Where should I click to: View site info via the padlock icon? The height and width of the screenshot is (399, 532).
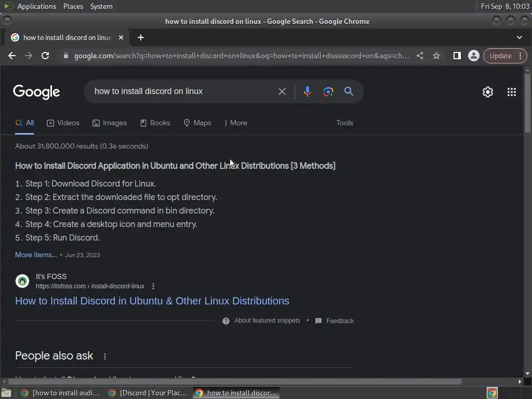(x=66, y=56)
